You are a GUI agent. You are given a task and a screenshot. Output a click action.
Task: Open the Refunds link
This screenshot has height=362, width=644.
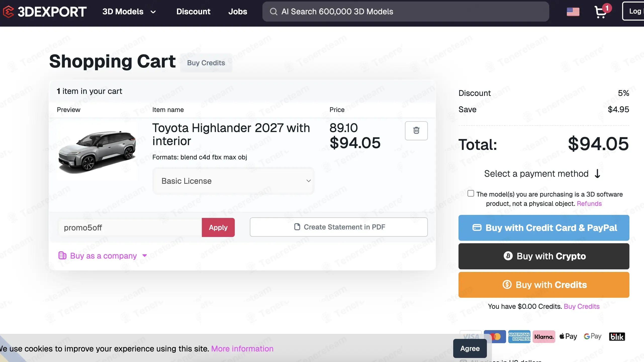589,204
